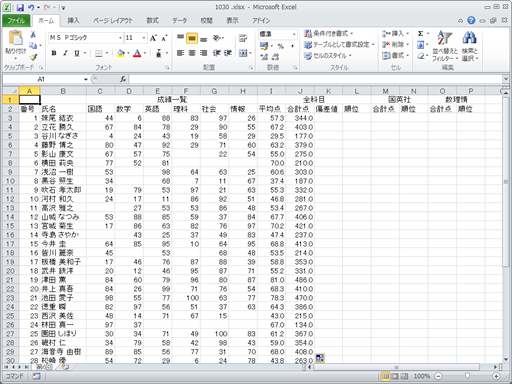Click the Borders icon
The width and height of the screenshot is (512, 384).
(x=99, y=53)
